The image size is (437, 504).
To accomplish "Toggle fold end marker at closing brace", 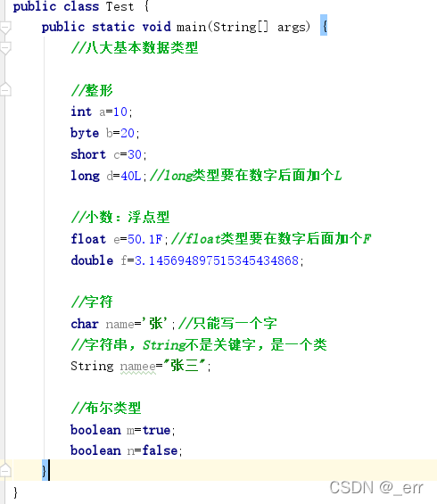I will click(5, 470).
